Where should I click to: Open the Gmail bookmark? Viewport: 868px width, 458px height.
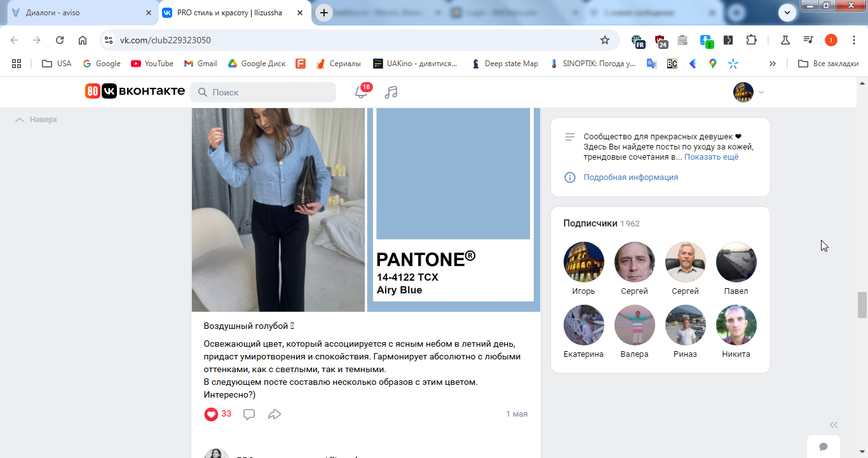pyautogui.click(x=201, y=64)
